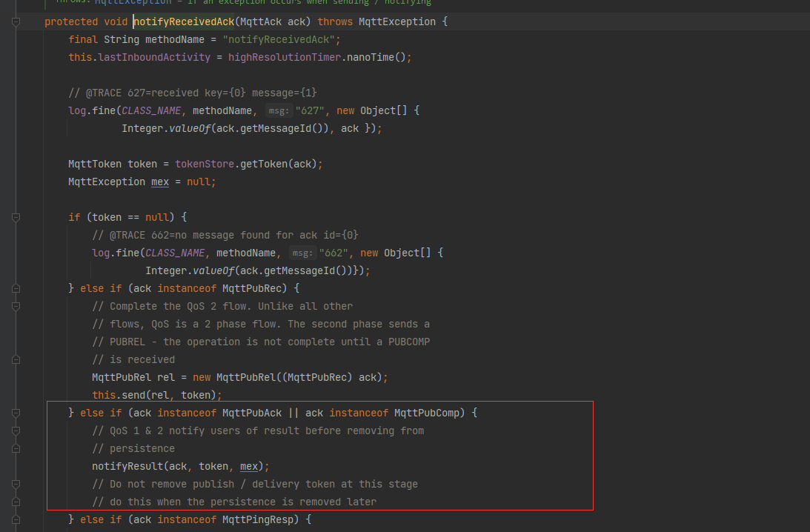Collapse comment starting '// QoS 1 & 2 notify users'

[16, 430]
